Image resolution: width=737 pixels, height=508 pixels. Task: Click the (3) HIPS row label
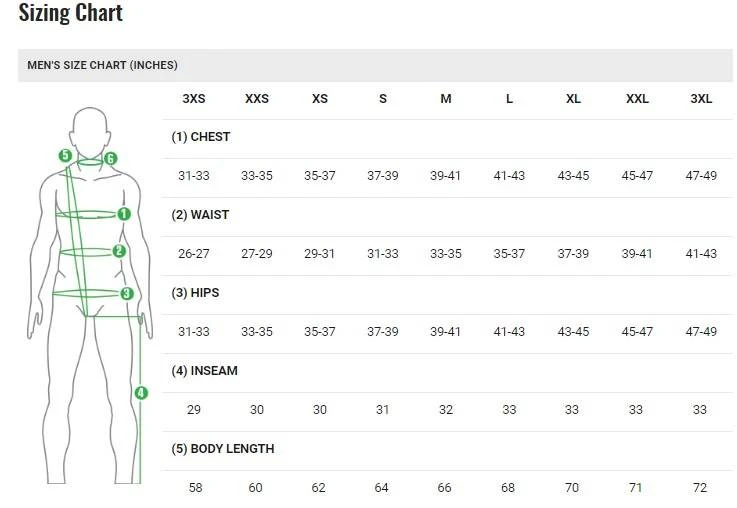point(195,293)
